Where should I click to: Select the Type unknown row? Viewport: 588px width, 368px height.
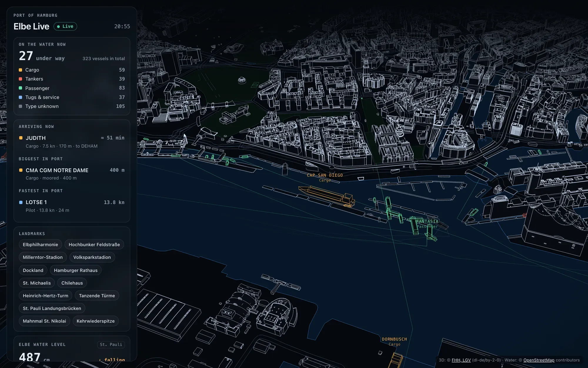tap(72, 106)
